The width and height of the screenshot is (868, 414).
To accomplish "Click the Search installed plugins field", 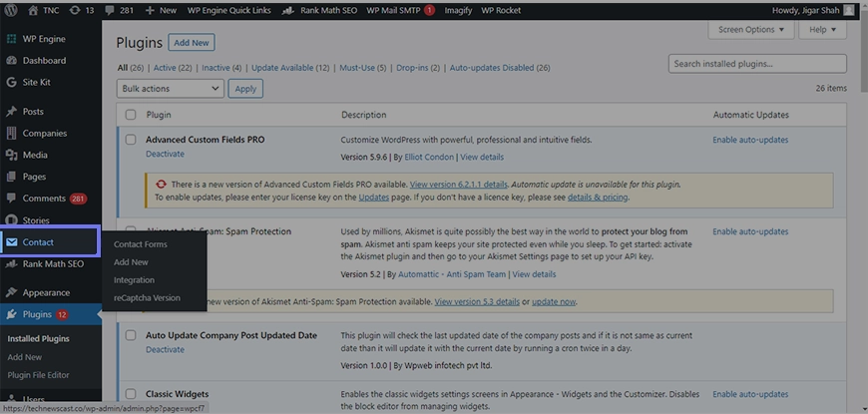I will click(757, 64).
